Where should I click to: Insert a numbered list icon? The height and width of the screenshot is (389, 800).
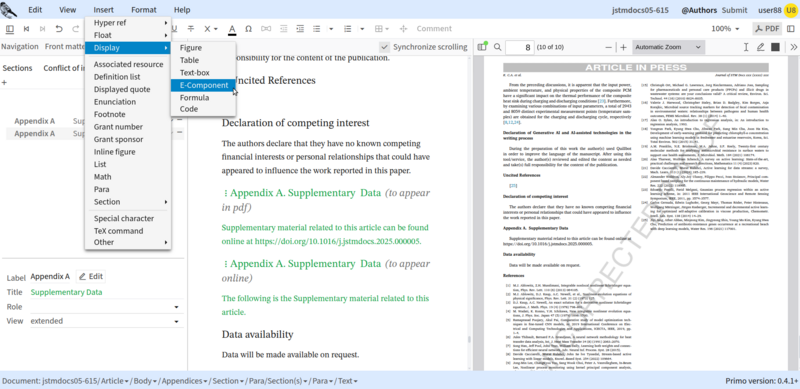pyautogui.click(x=348, y=29)
